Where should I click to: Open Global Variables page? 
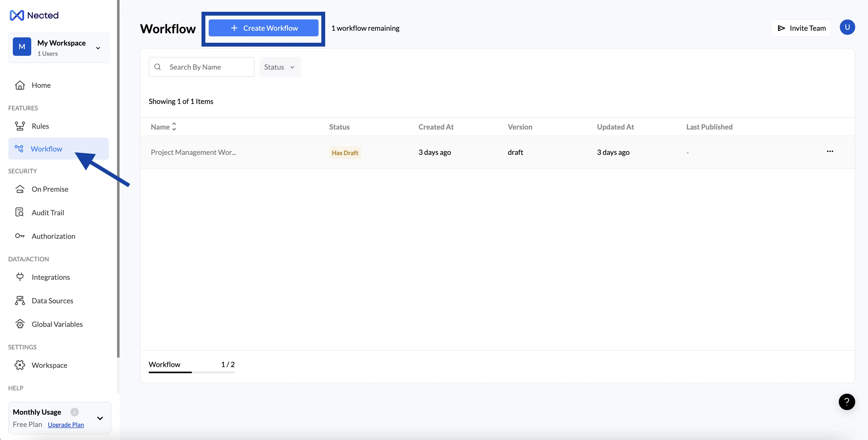coord(57,324)
